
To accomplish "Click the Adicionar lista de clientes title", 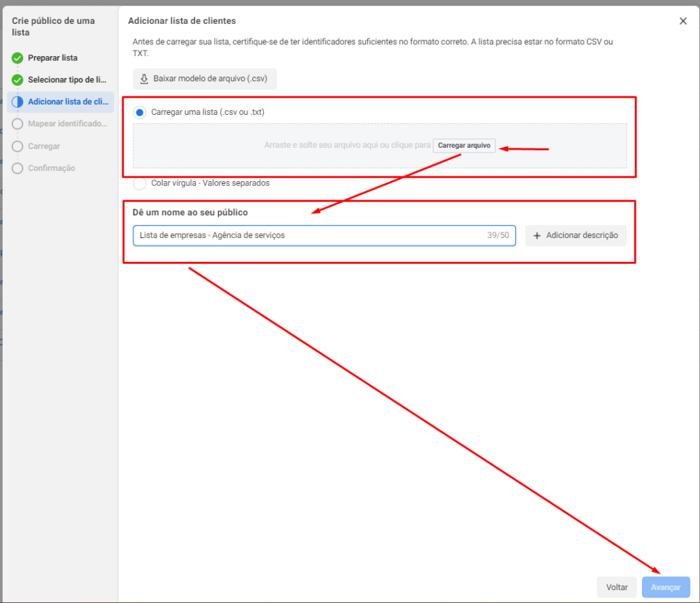I will (182, 21).
